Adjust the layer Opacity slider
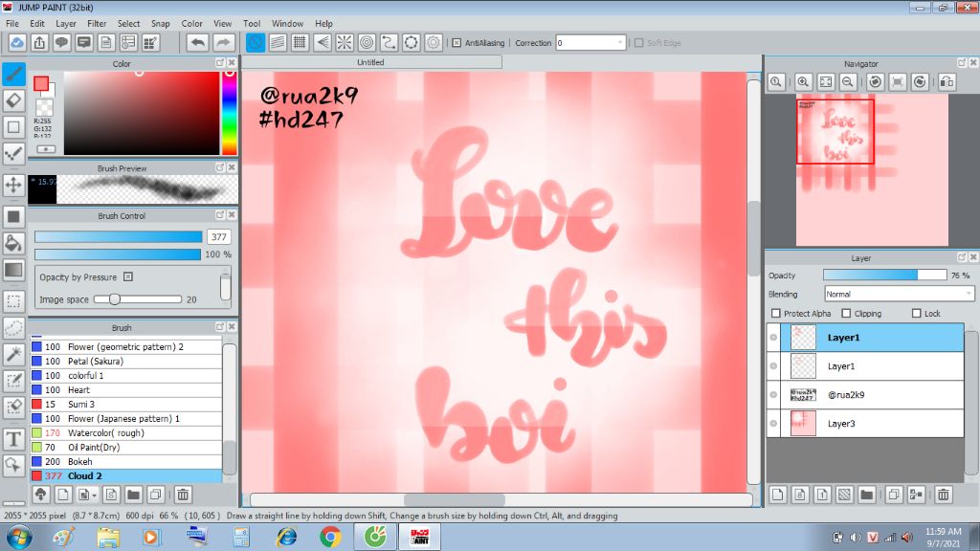The height and width of the screenshot is (551, 980). (x=884, y=275)
